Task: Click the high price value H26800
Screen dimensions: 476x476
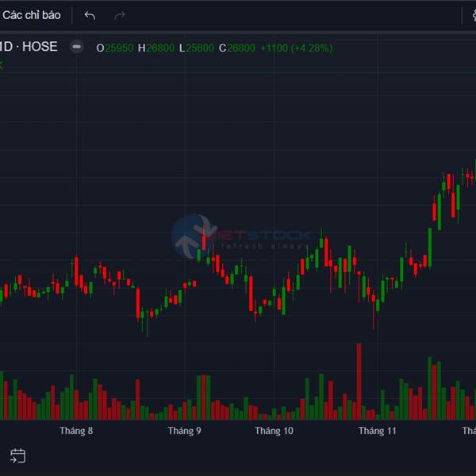Action: click(156, 48)
